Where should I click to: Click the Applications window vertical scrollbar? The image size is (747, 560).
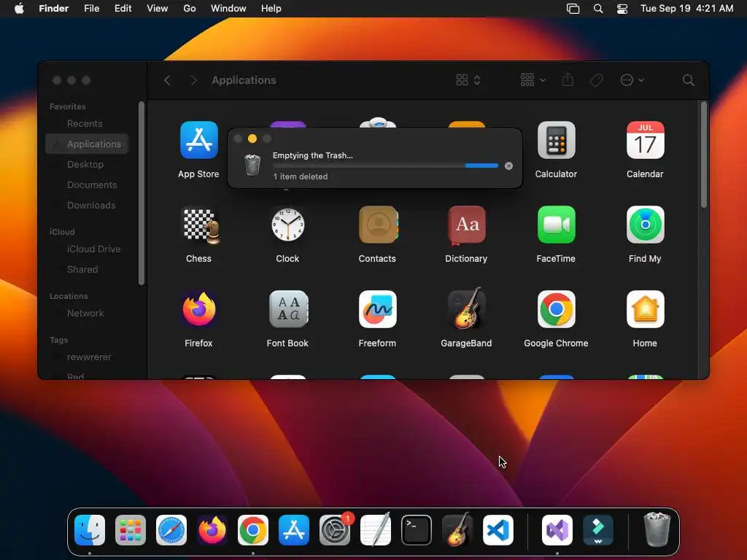tap(704, 155)
